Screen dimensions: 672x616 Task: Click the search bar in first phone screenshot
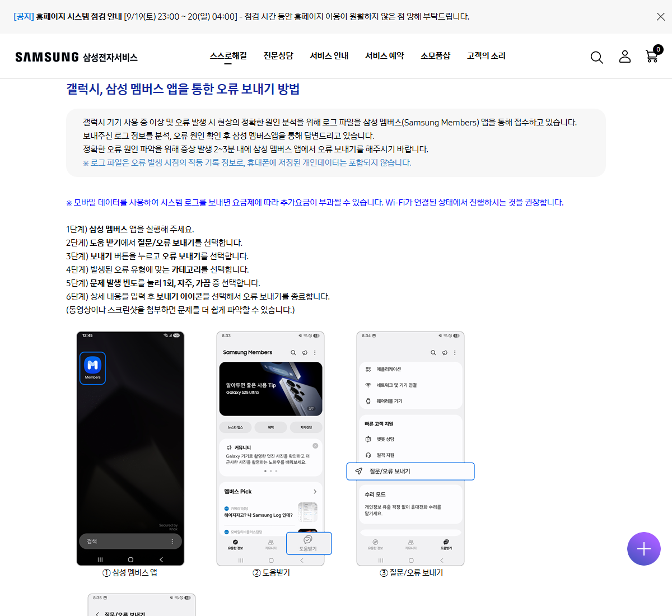(x=130, y=542)
